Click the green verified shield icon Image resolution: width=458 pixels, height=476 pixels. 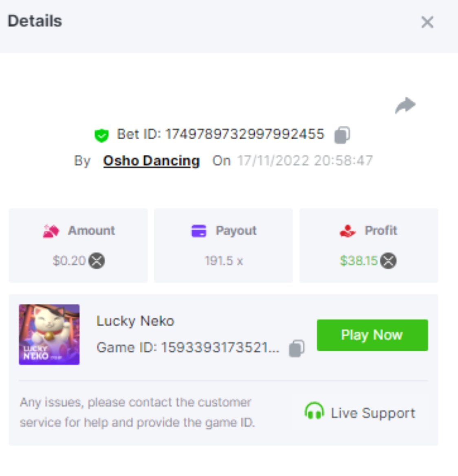[x=101, y=135]
